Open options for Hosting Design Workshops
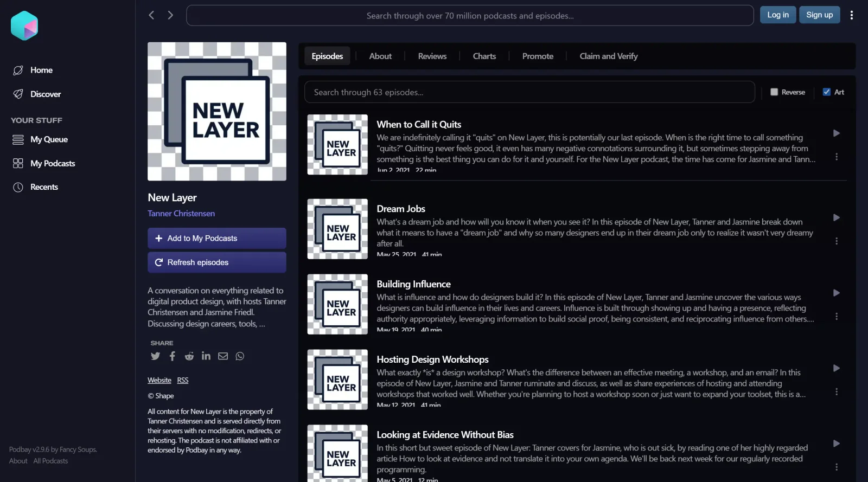The height and width of the screenshot is (482, 868). [837, 391]
